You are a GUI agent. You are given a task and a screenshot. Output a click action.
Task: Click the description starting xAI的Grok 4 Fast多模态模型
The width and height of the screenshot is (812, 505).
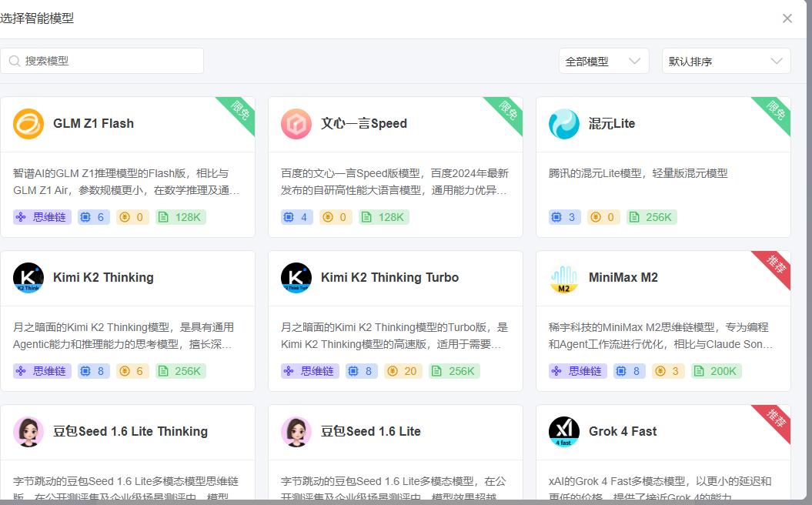point(660,490)
